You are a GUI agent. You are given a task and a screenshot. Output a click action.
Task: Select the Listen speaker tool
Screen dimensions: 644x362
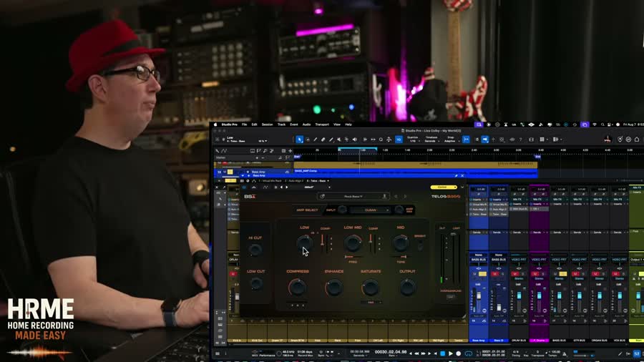pyautogui.click(x=355, y=140)
